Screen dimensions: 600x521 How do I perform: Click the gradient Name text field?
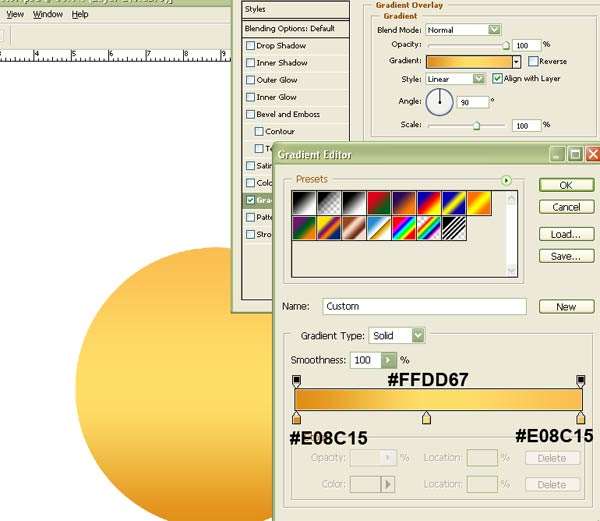[x=424, y=307]
